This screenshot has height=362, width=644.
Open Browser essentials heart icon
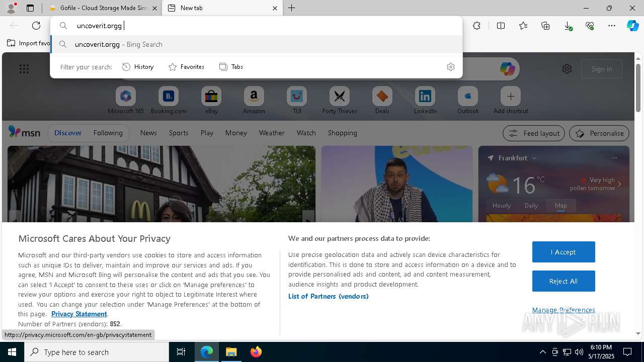tap(590, 26)
